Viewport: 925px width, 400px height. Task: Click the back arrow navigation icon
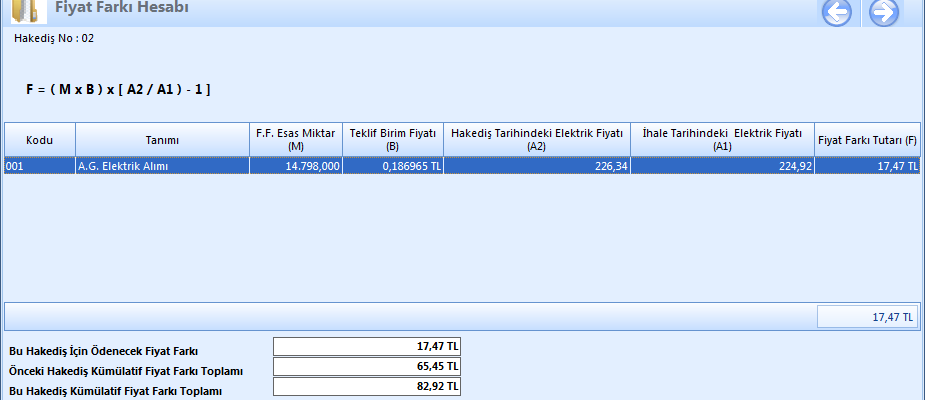click(x=836, y=13)
